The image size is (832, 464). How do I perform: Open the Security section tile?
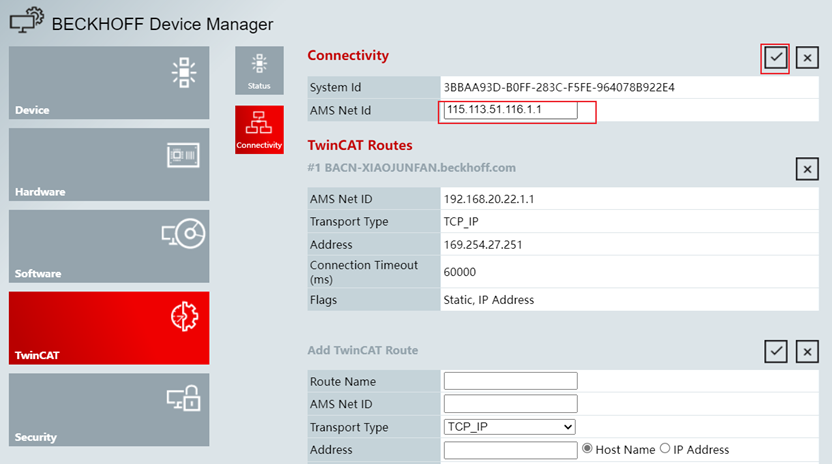tap(109, 409)
